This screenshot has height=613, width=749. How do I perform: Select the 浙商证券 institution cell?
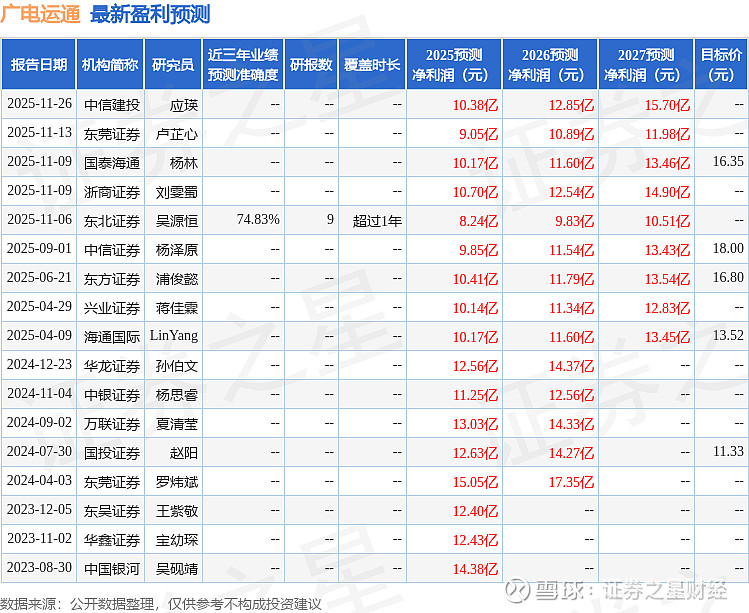112,192
